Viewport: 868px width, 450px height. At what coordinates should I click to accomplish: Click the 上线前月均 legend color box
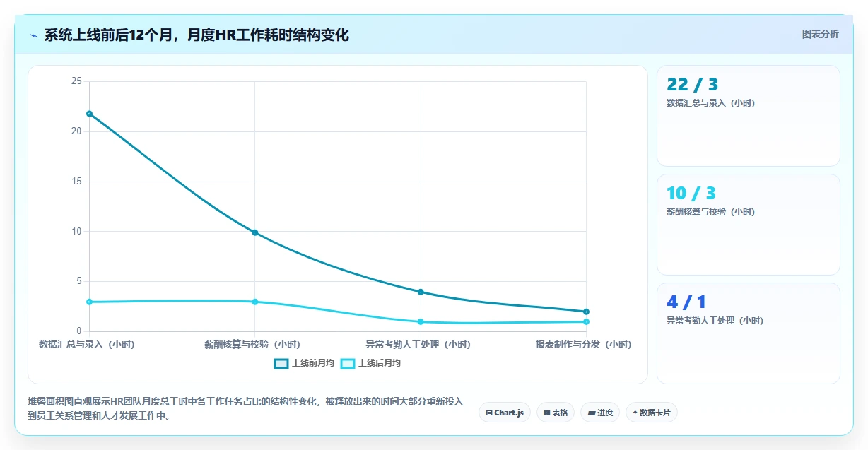(x=281, y=363)
